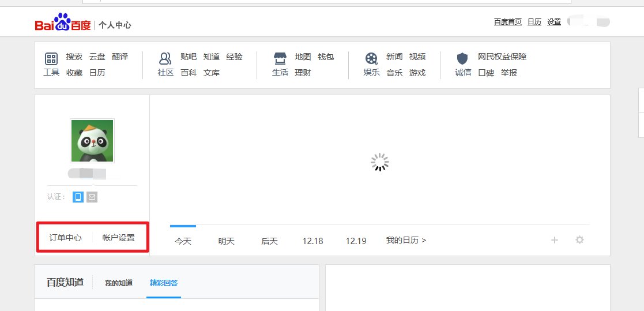Open 音乐 link
This screenshot has width=644, height=311.
tap(394, 73)
